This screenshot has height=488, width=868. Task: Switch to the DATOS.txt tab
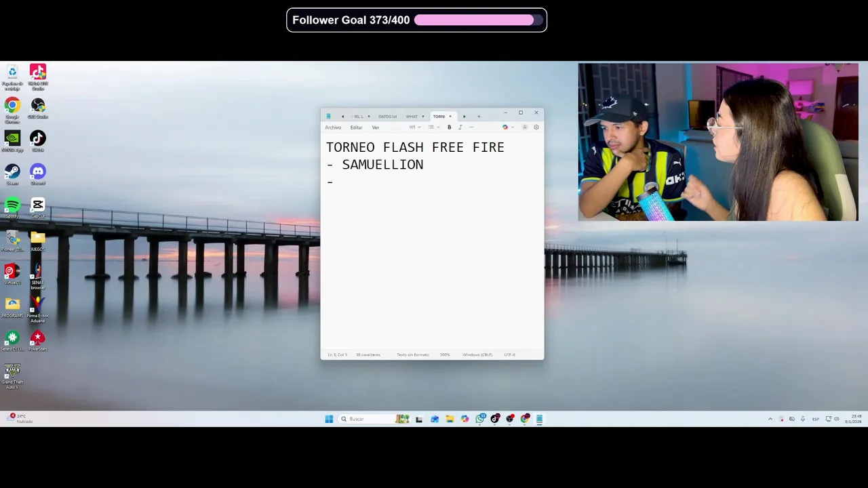[388, 117]
